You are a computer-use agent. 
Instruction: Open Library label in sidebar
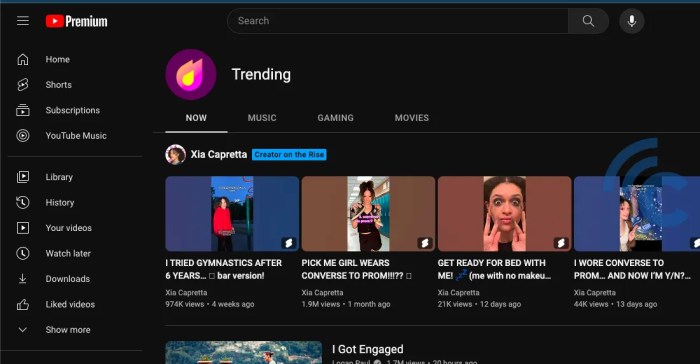[59, 177]
